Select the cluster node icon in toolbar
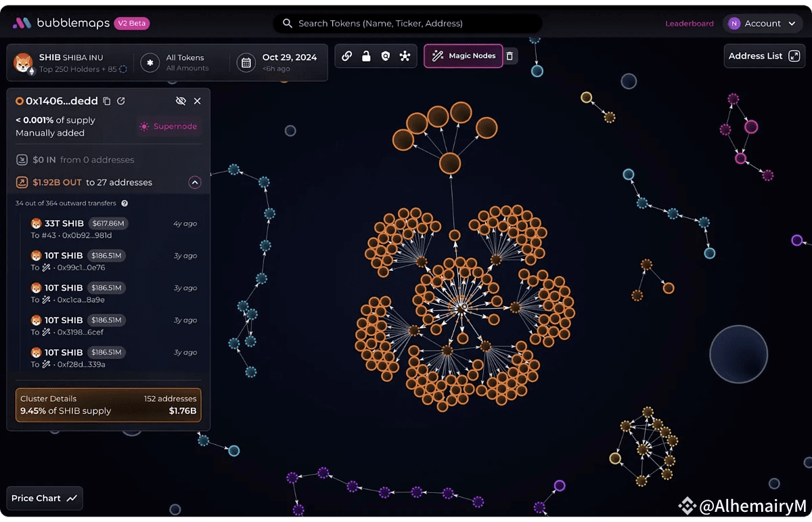This screenshot has width=812, height=522. pyautogui.click(x=405, y=56)
